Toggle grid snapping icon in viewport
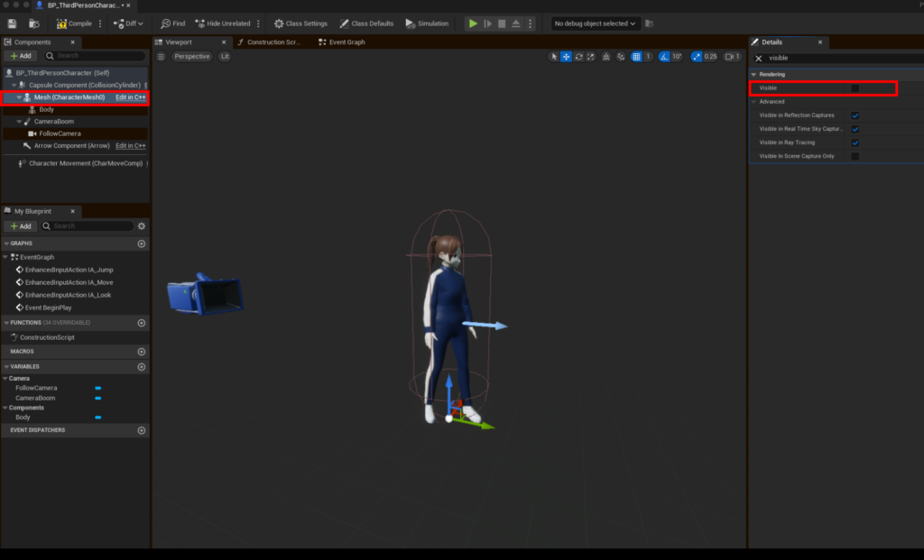Viewport: 924px width, 560px height. coord(636,57)
